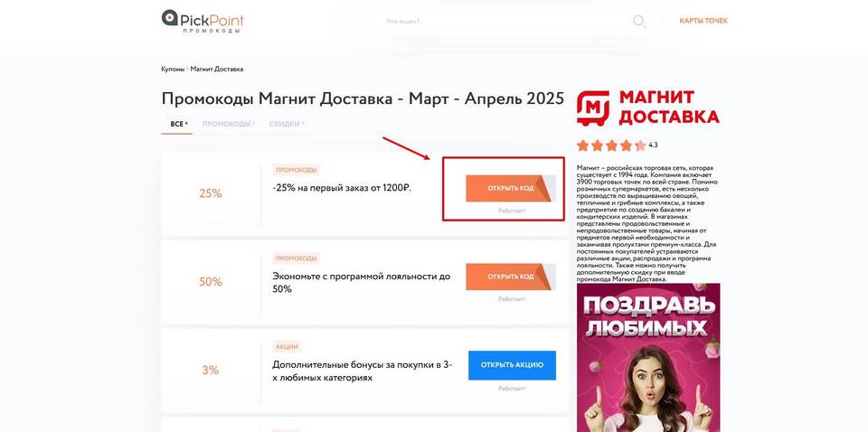
Task: Click the 50% discount label
Action: 211,282
